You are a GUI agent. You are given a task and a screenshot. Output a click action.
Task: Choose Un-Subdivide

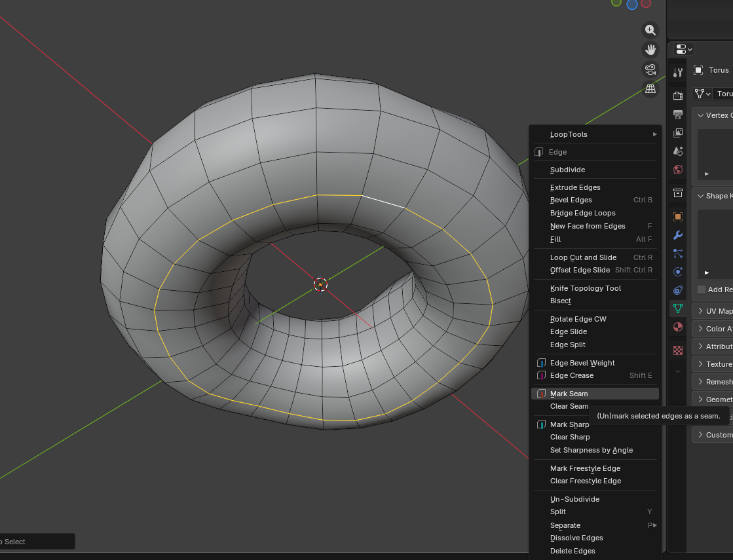[595, 499]
